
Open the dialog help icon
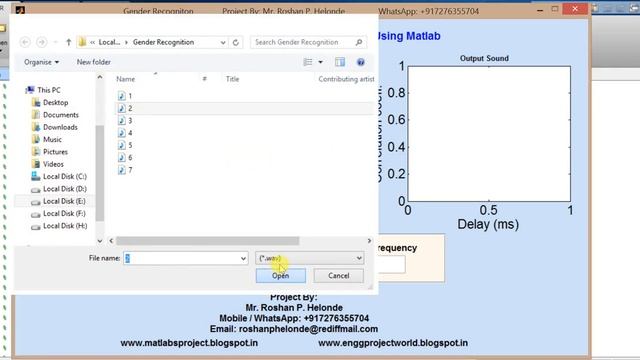360,62
